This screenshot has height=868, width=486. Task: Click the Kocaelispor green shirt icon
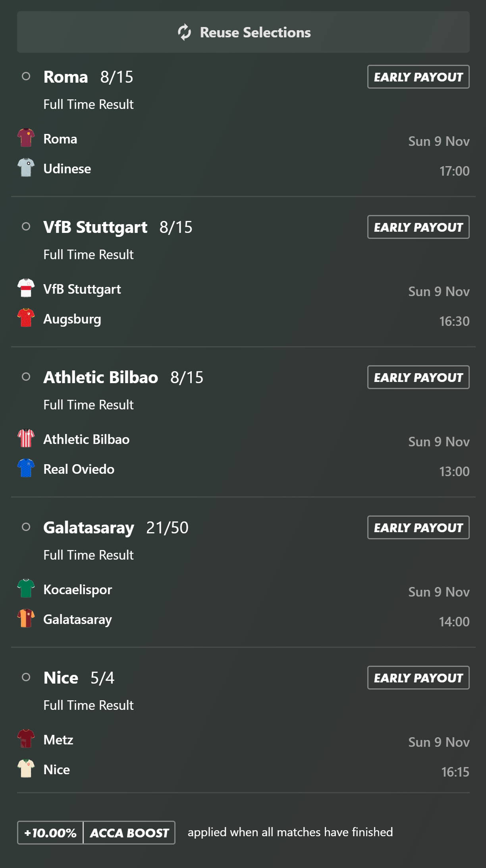tap(26, 589)
